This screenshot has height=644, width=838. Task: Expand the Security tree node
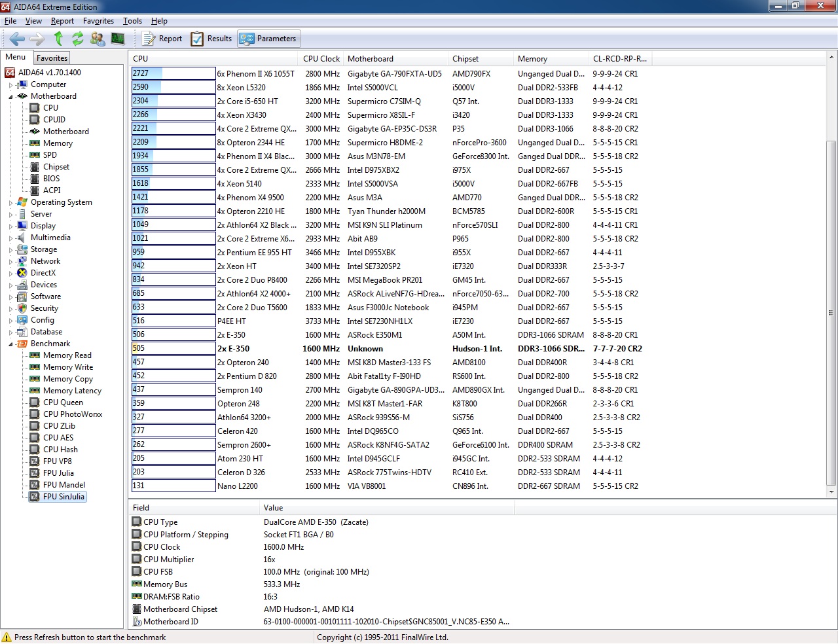(11, 309)
